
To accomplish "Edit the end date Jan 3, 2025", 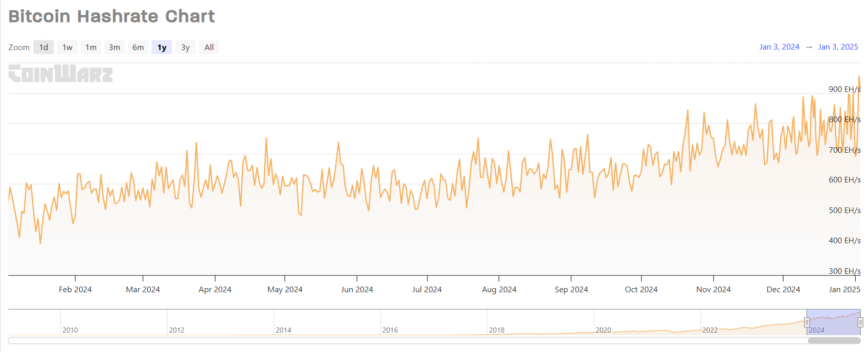I will point(838,47).
